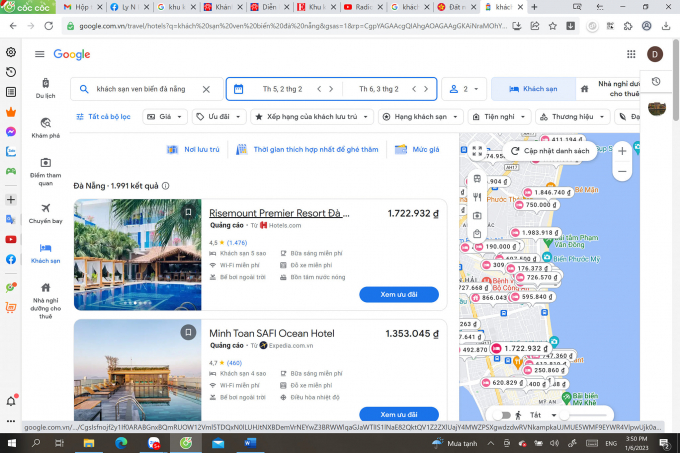This screenshot has width=680, height=453.
Task: Open the Giá price filter dropdown
Action: click(x=165, y=117)
